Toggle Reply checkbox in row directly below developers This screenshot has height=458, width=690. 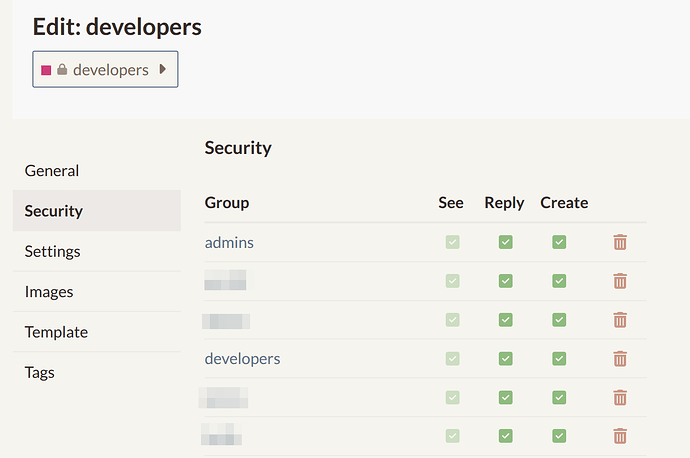tap(506, 397)
